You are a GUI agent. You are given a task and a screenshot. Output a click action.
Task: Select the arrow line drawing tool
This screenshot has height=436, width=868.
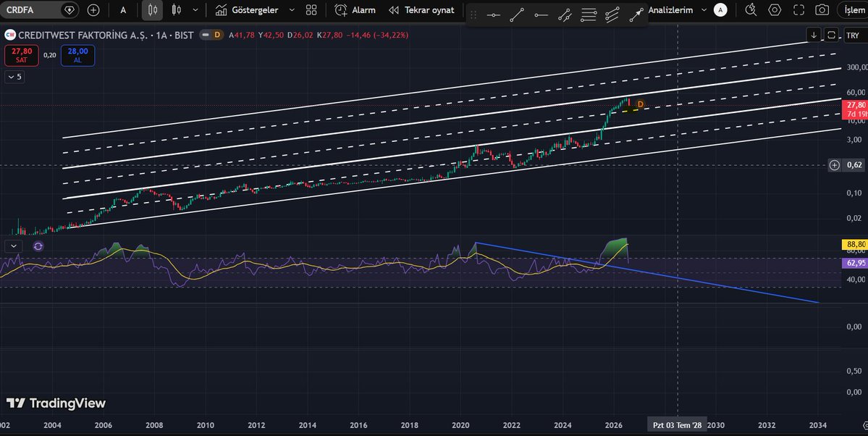coord(636,15)
